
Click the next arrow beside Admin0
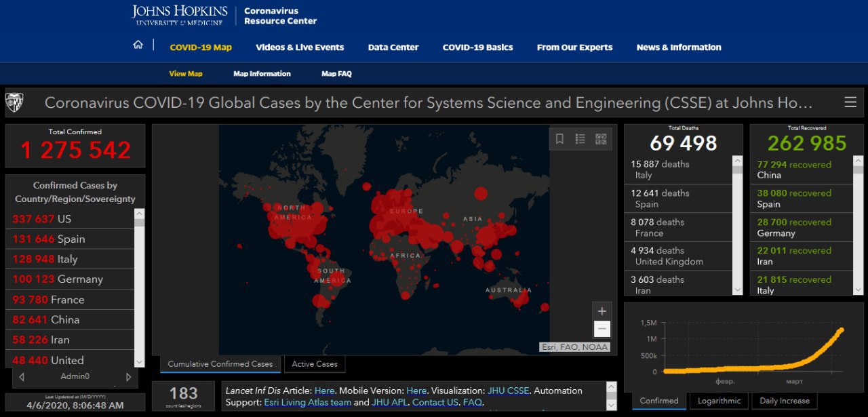[x=128, y=377]
